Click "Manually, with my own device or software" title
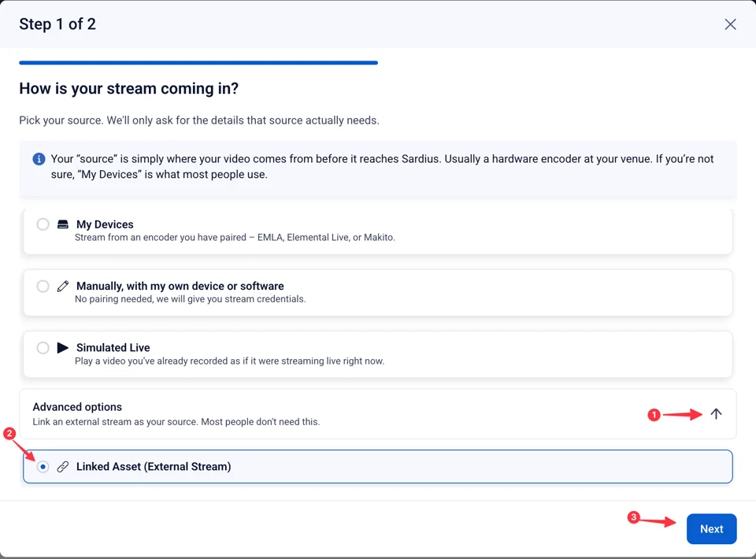The image size is (756, 559). [180, 286]
